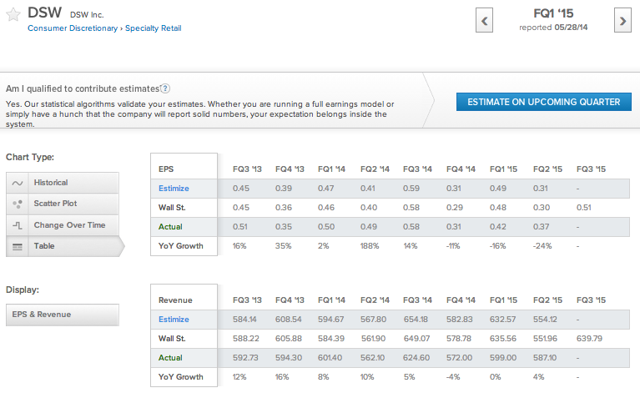Open the help question mark icon
Screen dimensions: 640x398
(165, 89)
